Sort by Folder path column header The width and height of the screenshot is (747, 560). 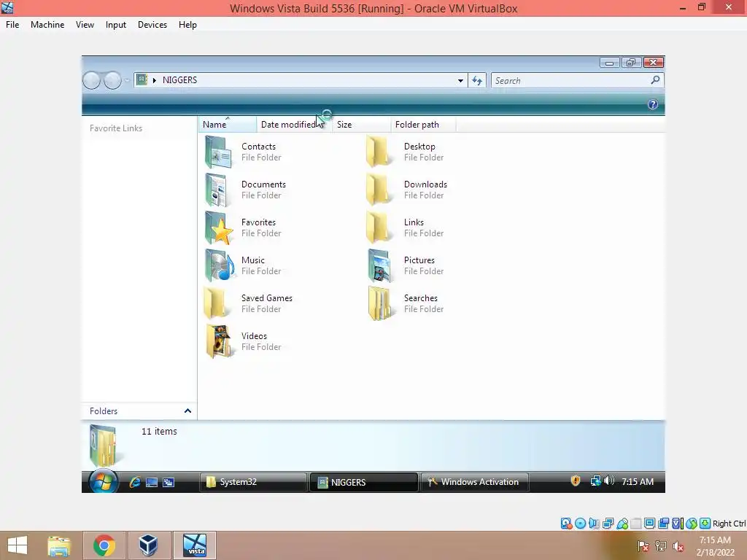(423, 124)
